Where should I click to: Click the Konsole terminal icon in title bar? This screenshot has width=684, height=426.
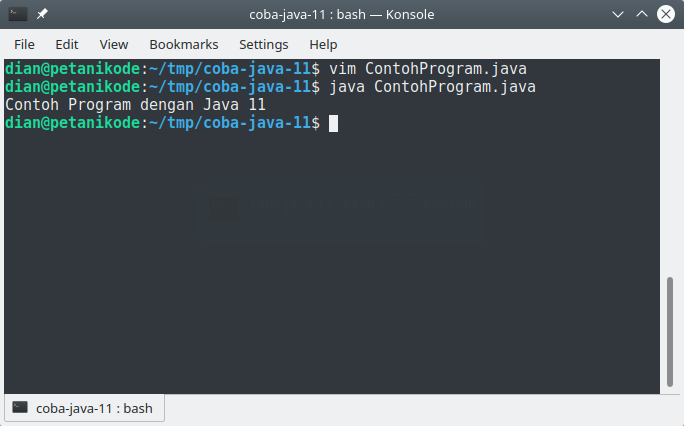tap(18, 14)
